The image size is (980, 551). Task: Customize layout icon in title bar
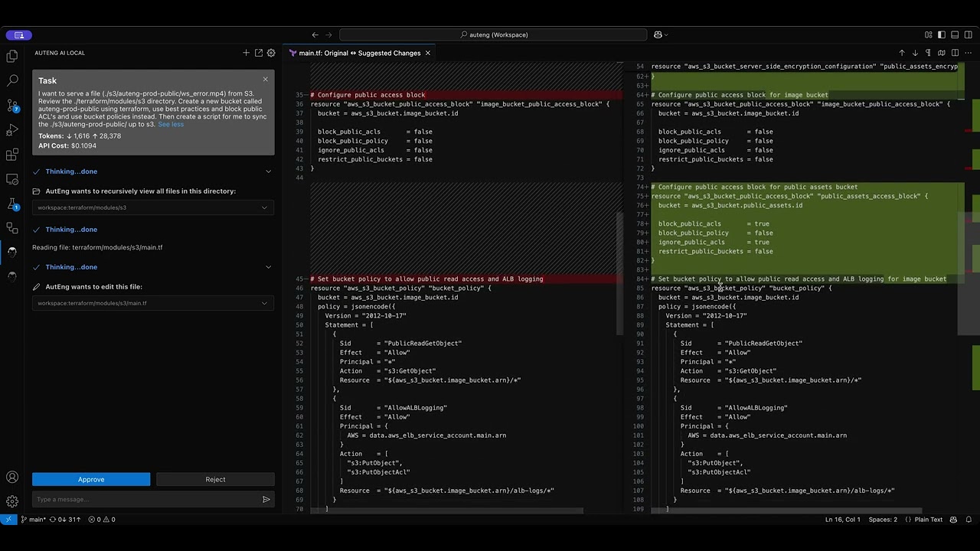click(x=929, y=34)
